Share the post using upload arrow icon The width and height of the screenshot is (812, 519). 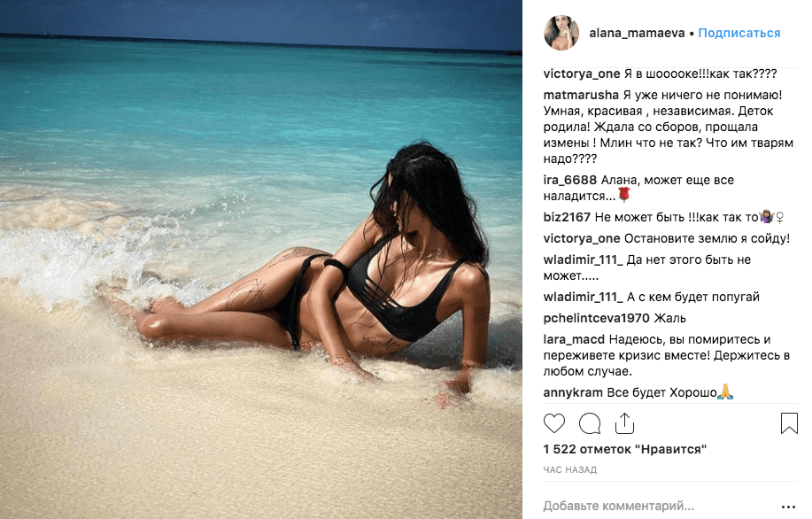(x=624, y=423)
